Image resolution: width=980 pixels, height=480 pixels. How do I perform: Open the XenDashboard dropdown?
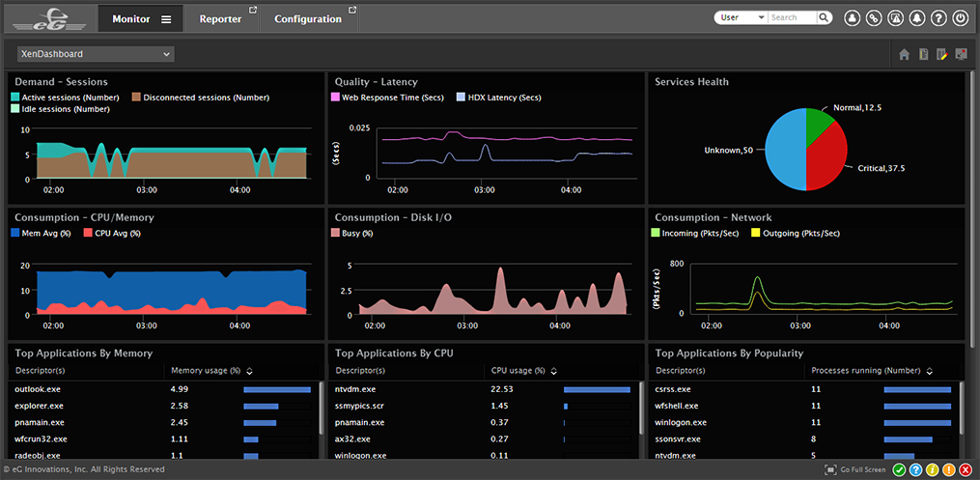[96, 54]
